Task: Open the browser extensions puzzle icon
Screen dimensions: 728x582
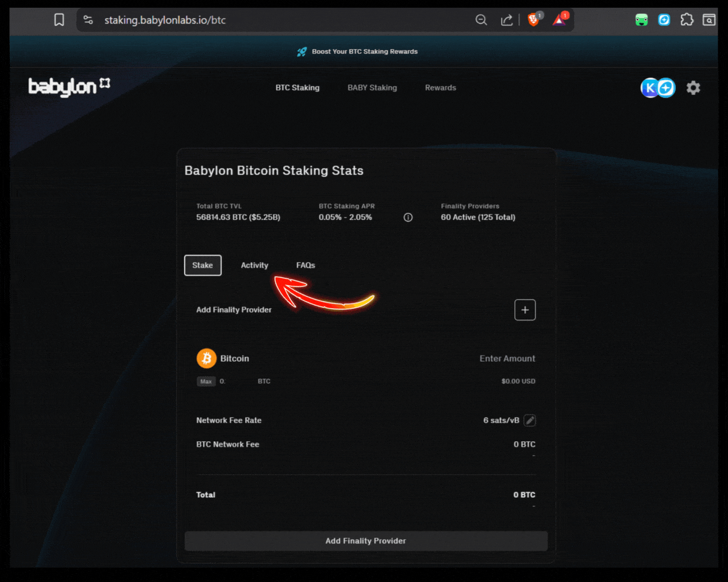Action: pyautogui.click(x=686, y=20)
